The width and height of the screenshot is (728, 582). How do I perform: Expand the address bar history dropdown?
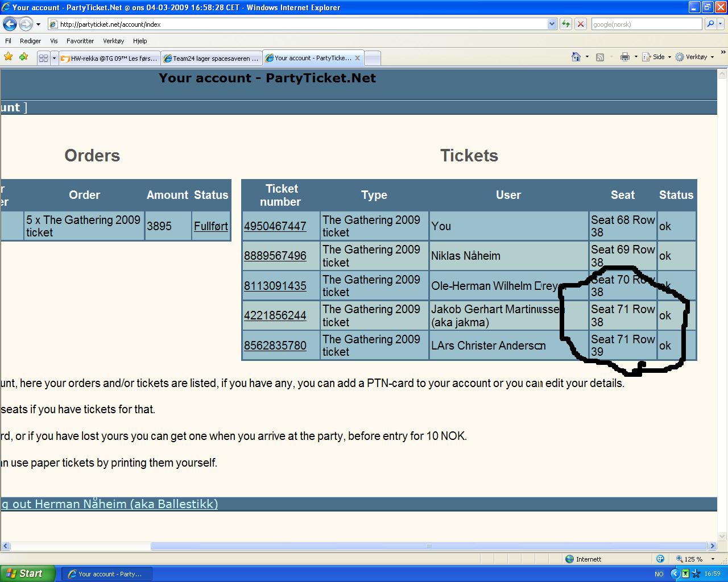point(552,24)
